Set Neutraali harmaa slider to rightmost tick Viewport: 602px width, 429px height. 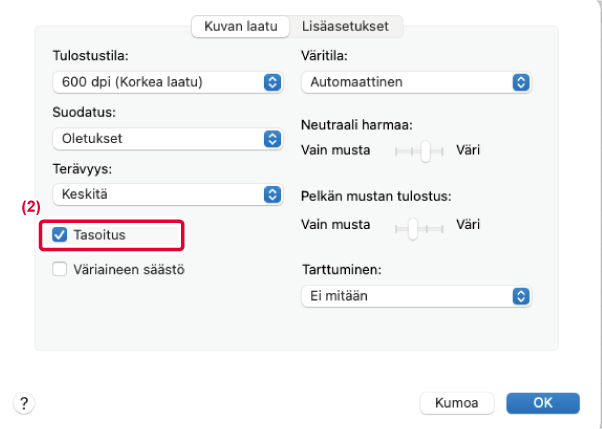[x=440, y=151]
